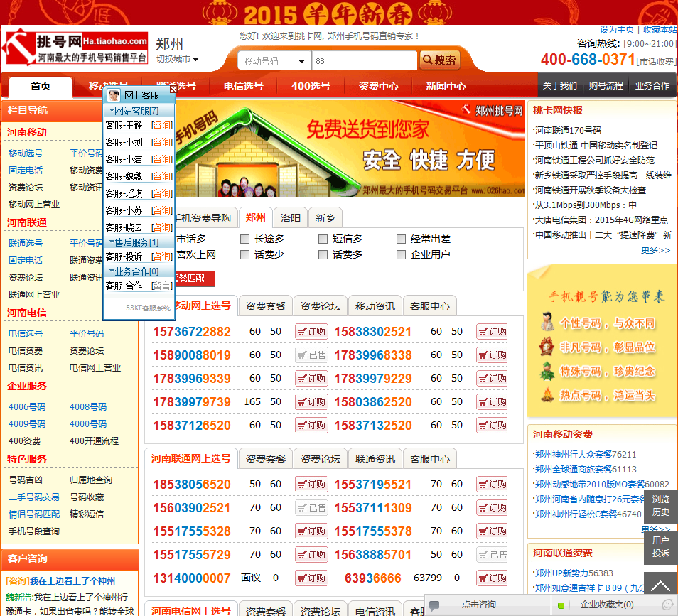Order number 15803862520 with cart button
This screenshot has width=678, height=616.
click(493, 401)
